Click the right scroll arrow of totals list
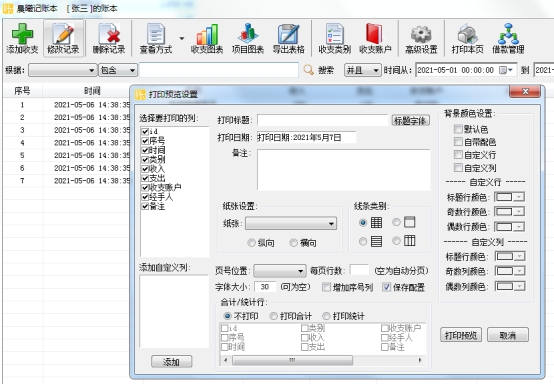This screenshot has width=554, height=385. click(420, 360)
